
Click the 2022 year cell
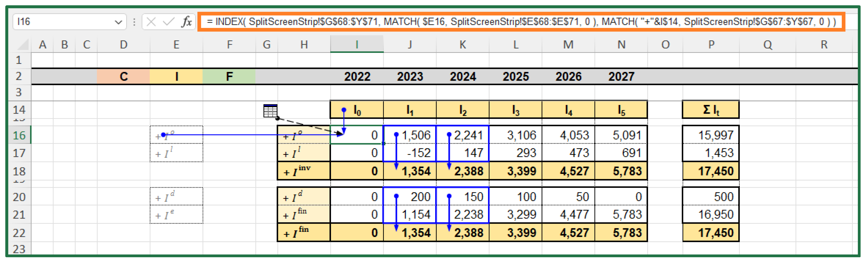click(x=357, y=76)
